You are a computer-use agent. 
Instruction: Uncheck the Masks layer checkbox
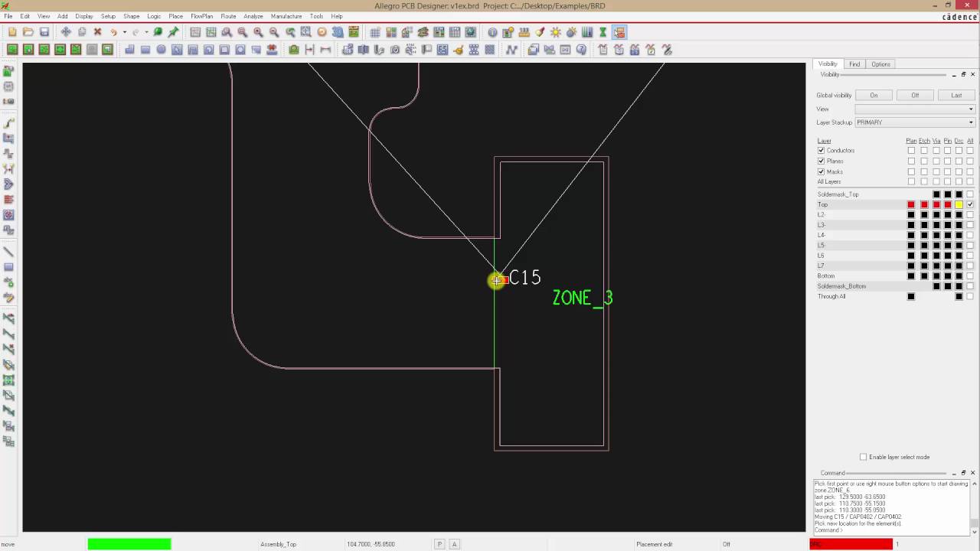pos(822,171)
